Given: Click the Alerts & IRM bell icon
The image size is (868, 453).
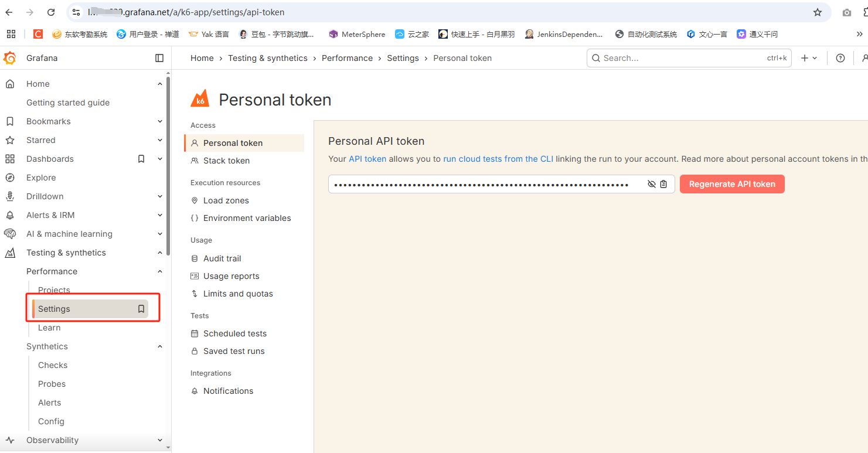Looking at the screenshot, I should (x=10, y=215).
